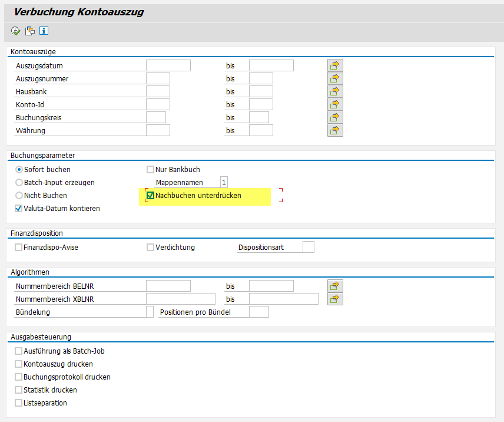Enable the Nur Bankbuch checkbox
Screen dimensions: 504x422
coord(151,170)
